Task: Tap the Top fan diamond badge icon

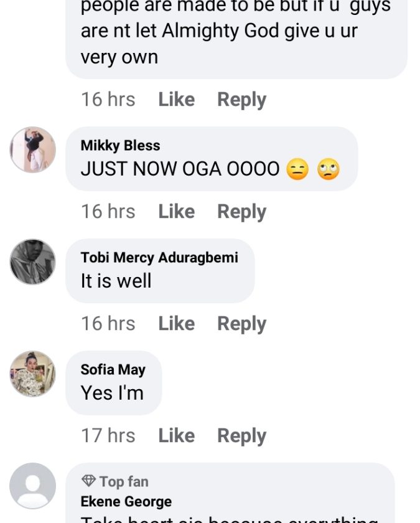Action: [88, 481]
